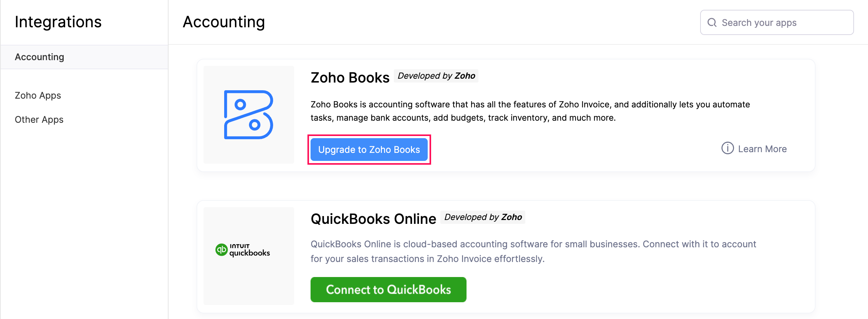
Task: Click the Integrations heading
Action: coord(58,22)
